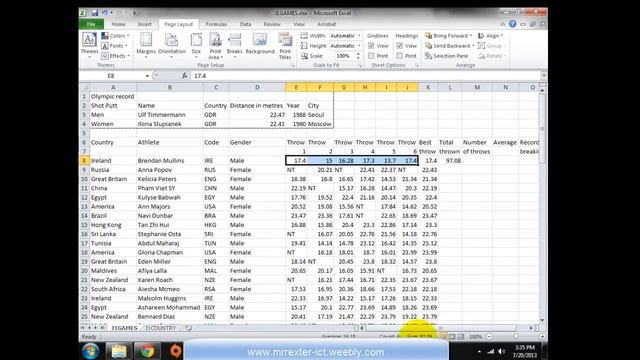Open the paper Size menu
The height and width of the screenshot is (360, 640).
196,45
